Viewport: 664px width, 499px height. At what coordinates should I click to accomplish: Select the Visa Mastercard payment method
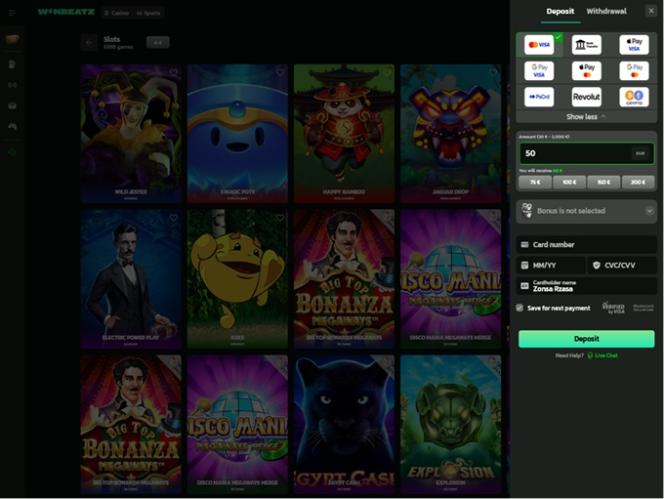540,45
